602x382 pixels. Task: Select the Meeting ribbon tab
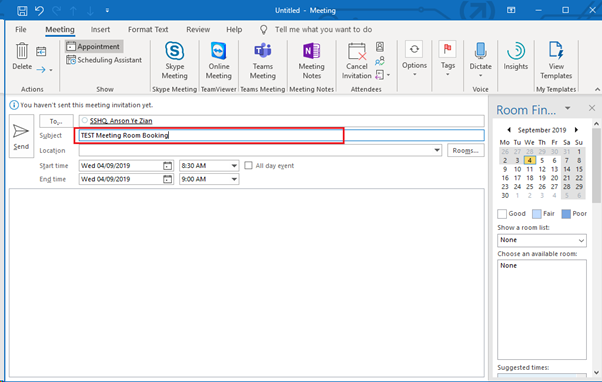60,30
